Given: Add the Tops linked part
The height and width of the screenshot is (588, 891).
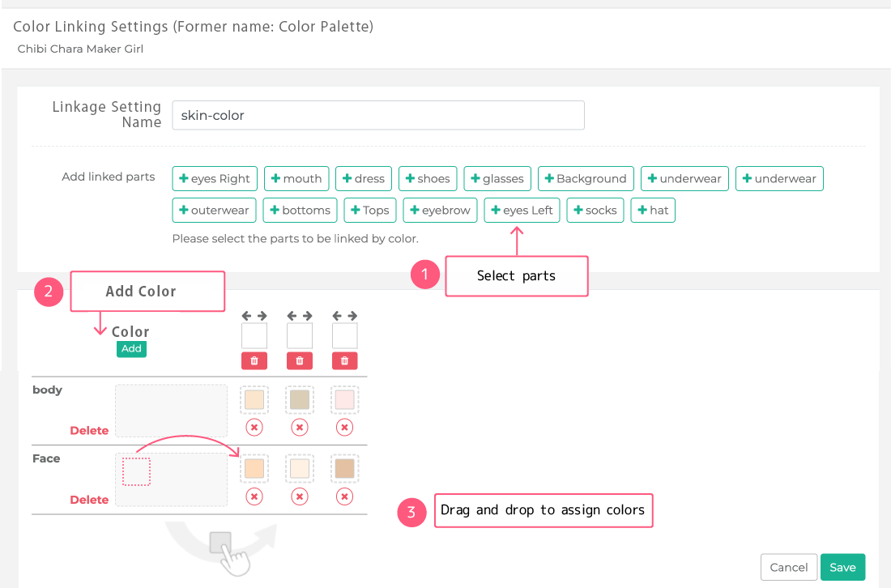Looking at the screenshot, I should tap(370, 211).
